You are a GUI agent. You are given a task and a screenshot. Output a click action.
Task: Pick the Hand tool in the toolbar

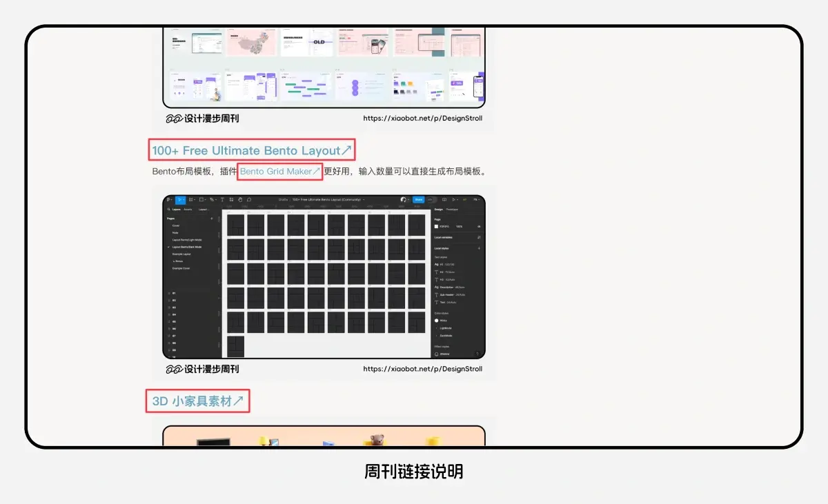(x=239, y=199)
